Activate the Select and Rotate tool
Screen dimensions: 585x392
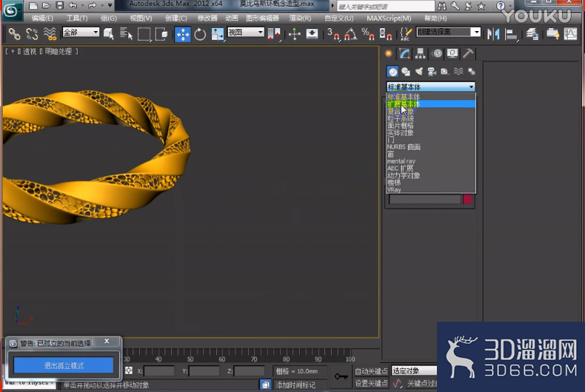point(200,34)
